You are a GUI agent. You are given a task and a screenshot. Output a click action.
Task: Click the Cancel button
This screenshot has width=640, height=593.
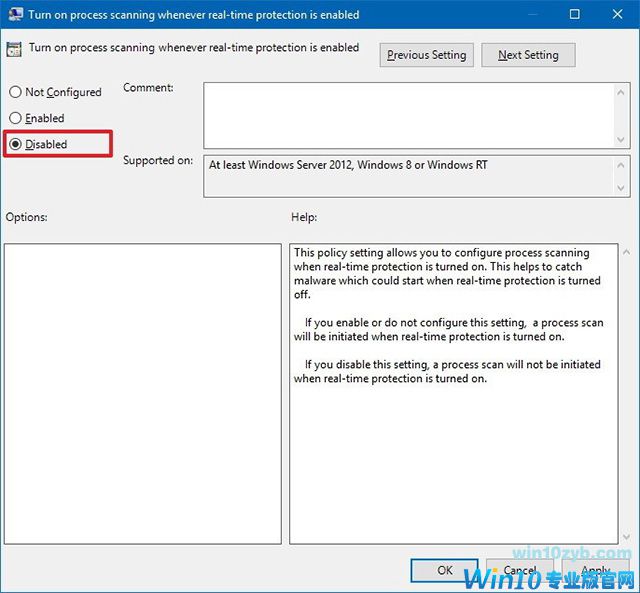520,570
